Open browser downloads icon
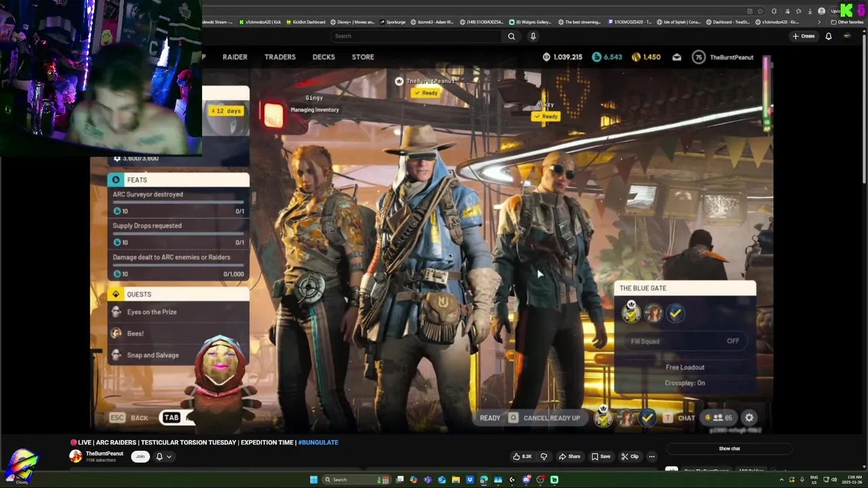The height and width of the screenshot is (488, 868). (x=810, y=11)
